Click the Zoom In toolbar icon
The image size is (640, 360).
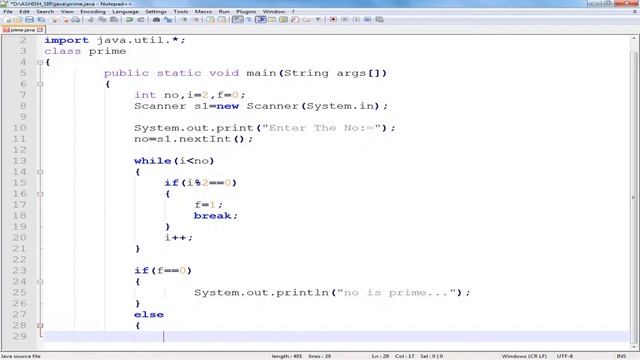point(184,20)
